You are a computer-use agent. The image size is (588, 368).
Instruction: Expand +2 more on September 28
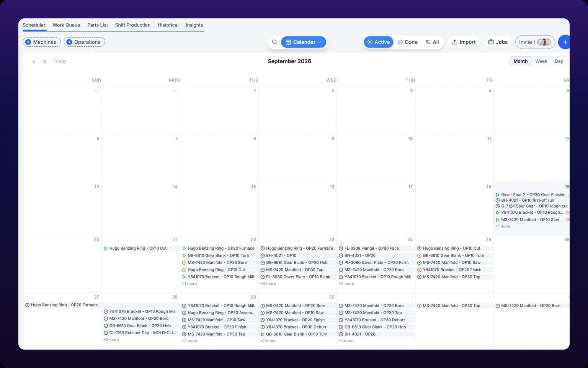coord(111,340)
